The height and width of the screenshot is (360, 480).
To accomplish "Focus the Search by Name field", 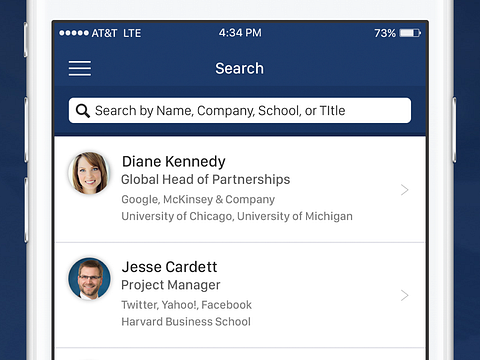I will pyautogui.click(x=240, y=110).
